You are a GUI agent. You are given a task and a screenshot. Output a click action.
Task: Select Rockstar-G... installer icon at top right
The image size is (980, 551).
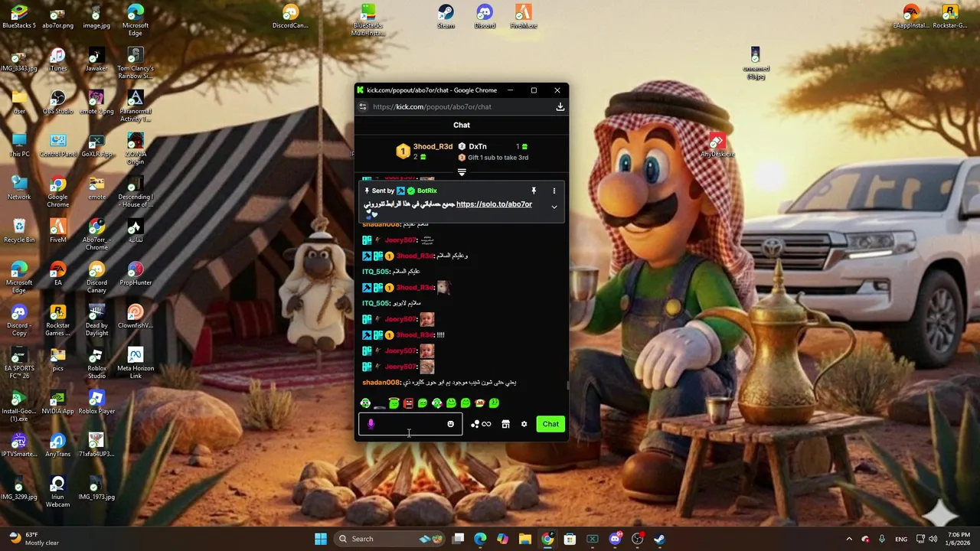(949, 17)
